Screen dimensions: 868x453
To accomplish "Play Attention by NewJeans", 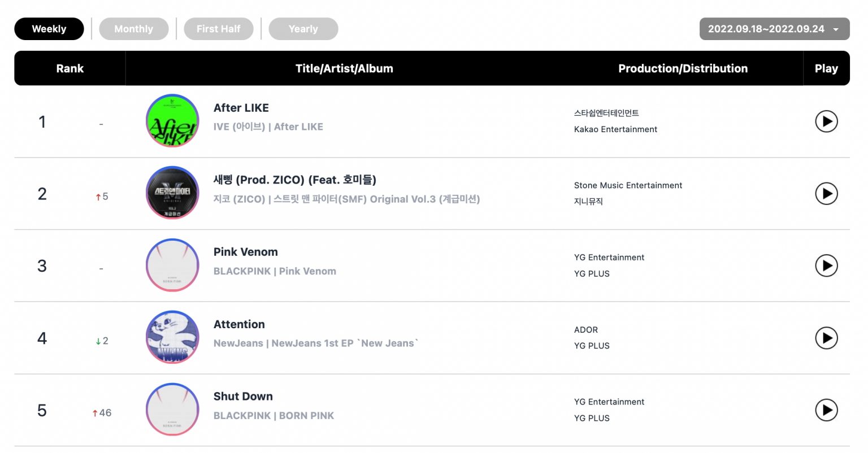I will (x=826, y=338).
